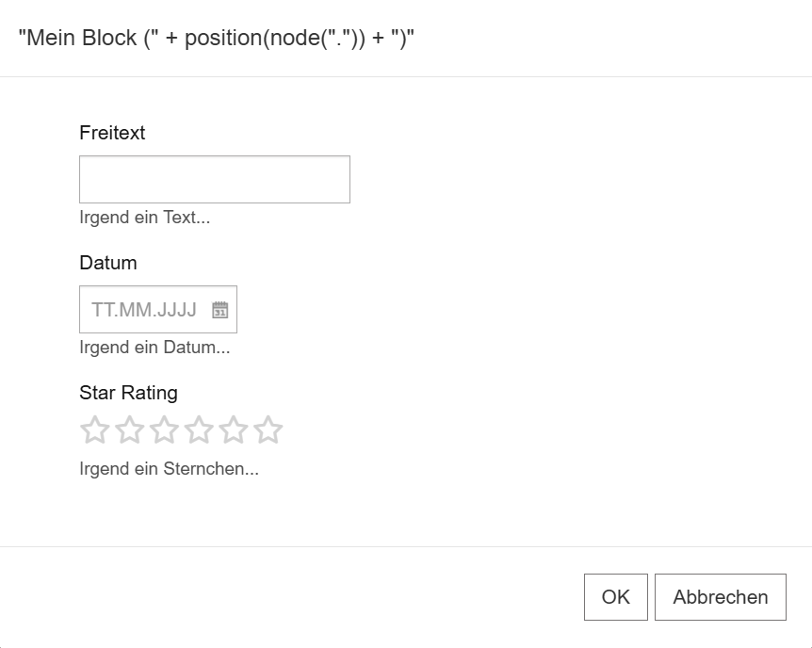
Task: Select the second rating star
Action: point(130,430)
